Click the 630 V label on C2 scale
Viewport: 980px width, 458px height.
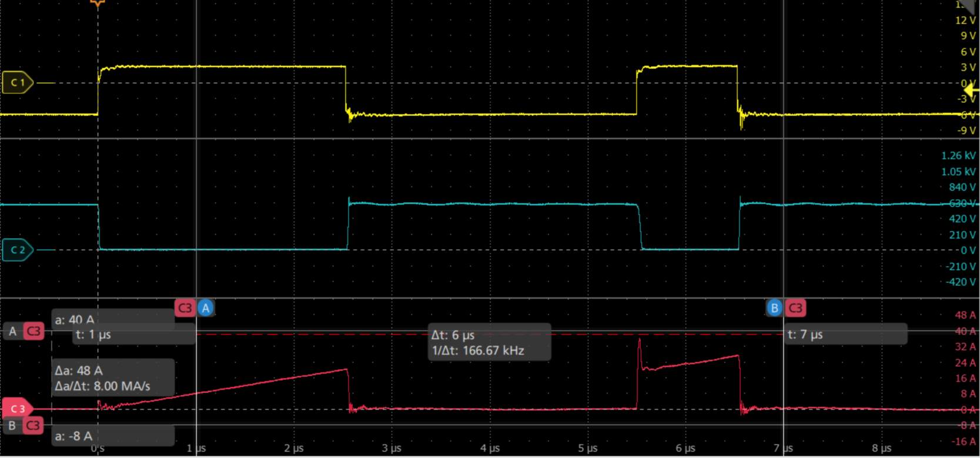pos(962,203)
